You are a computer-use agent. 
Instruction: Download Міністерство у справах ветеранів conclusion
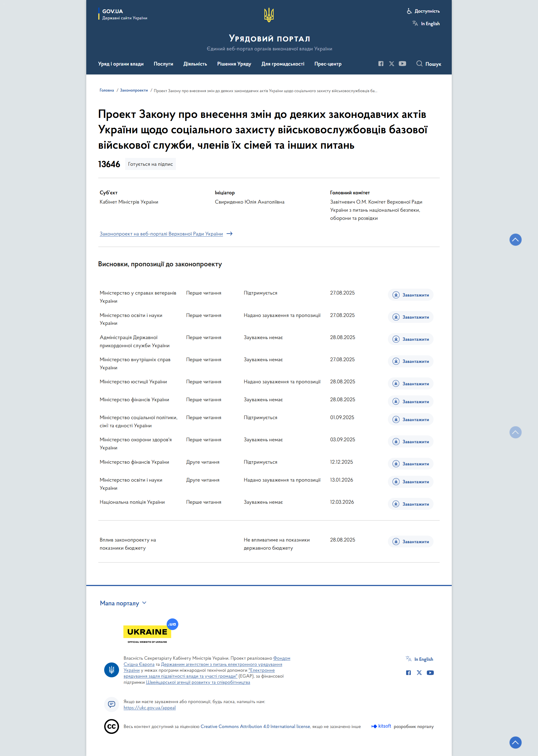coord(411,295)
